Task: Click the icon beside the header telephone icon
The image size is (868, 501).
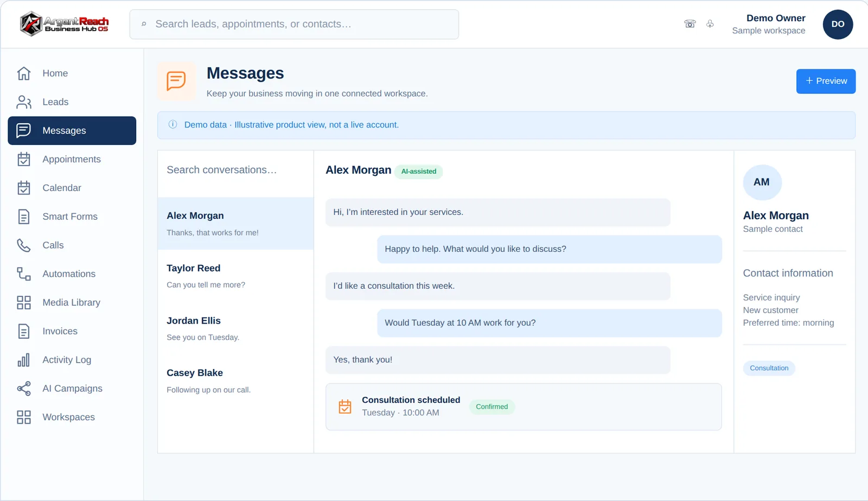Action: click(x=710, y=24)
